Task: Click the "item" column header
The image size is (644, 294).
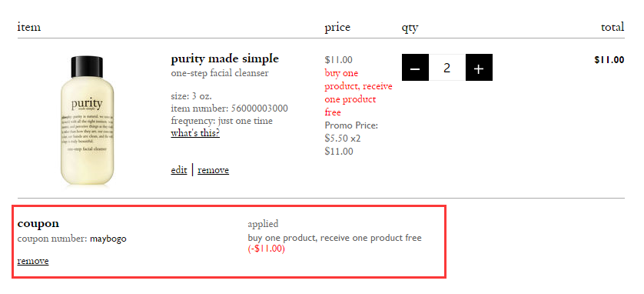Action: point(28,28)
